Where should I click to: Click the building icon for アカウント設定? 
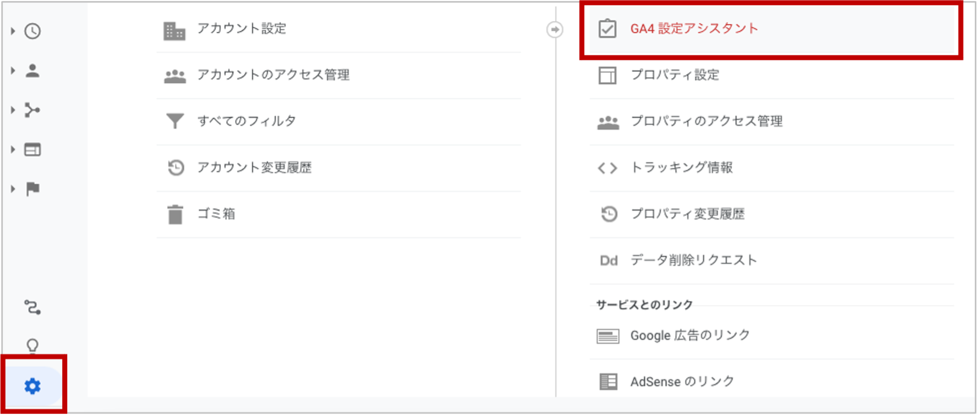174,31
